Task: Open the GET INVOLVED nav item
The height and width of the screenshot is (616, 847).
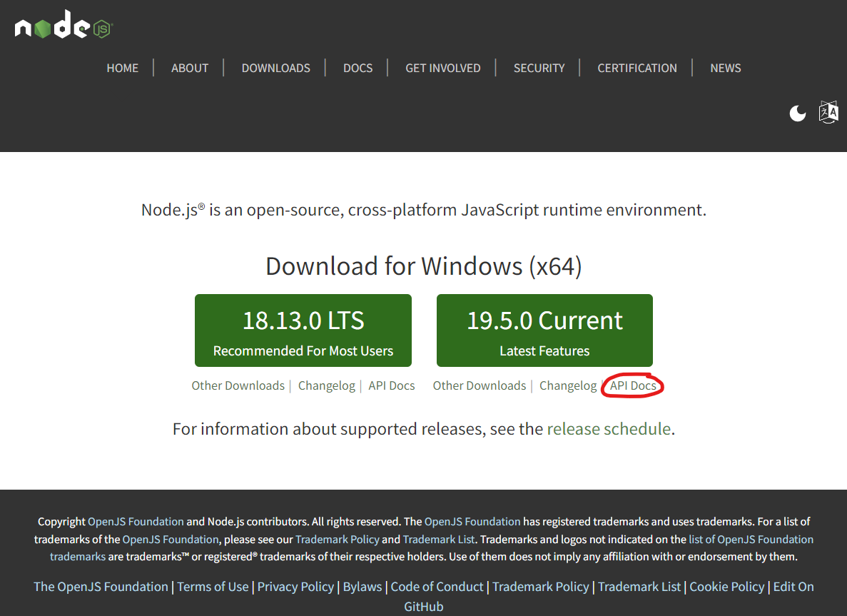Action: pyautogui.click(x=443, y=68)
